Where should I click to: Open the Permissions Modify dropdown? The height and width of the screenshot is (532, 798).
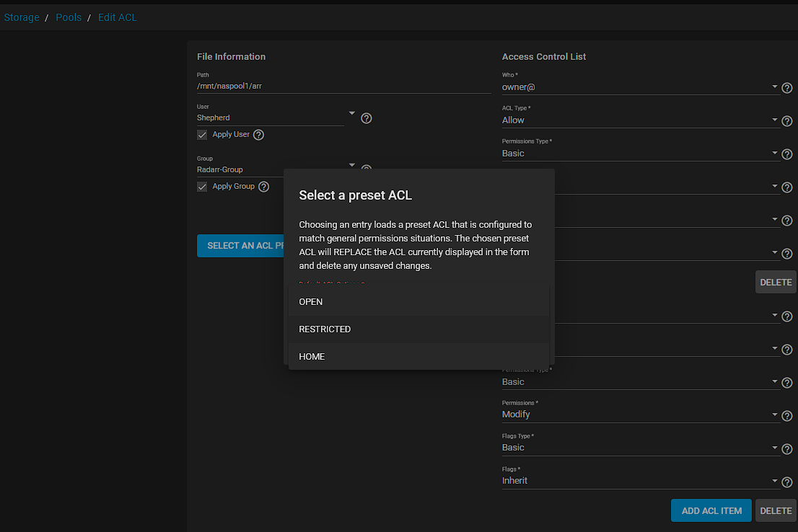[774, 414]
